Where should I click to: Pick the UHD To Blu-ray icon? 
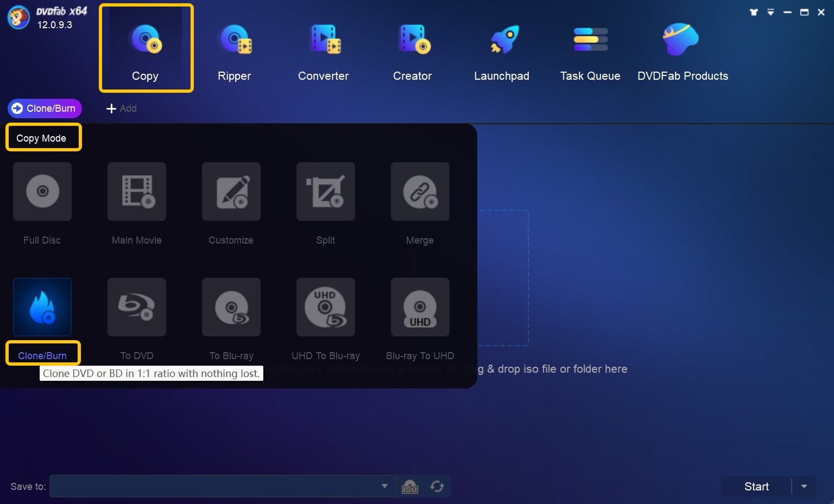tap(326, 307)
